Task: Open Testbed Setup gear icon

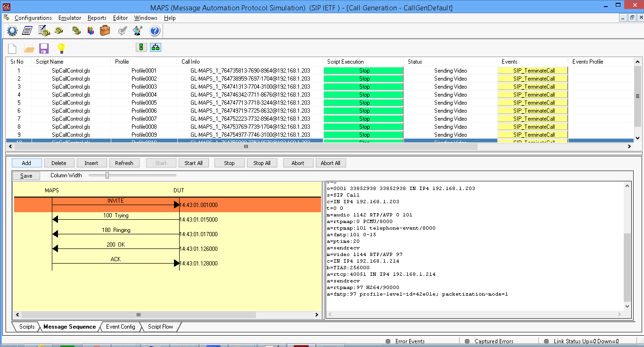Action: click(x=12, y=31)
